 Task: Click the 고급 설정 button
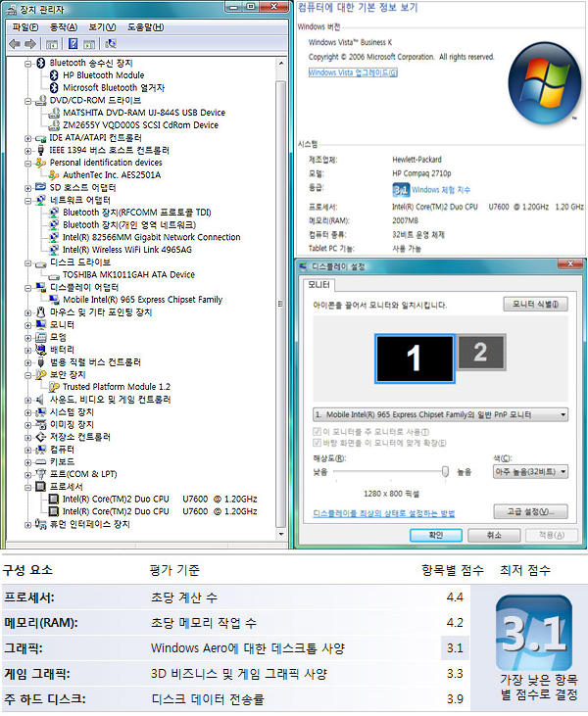[530, 511]
